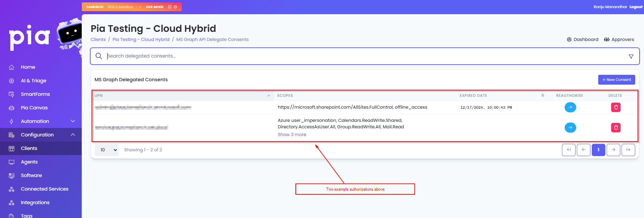Focus the search delegated consents field

coord(365,56)
